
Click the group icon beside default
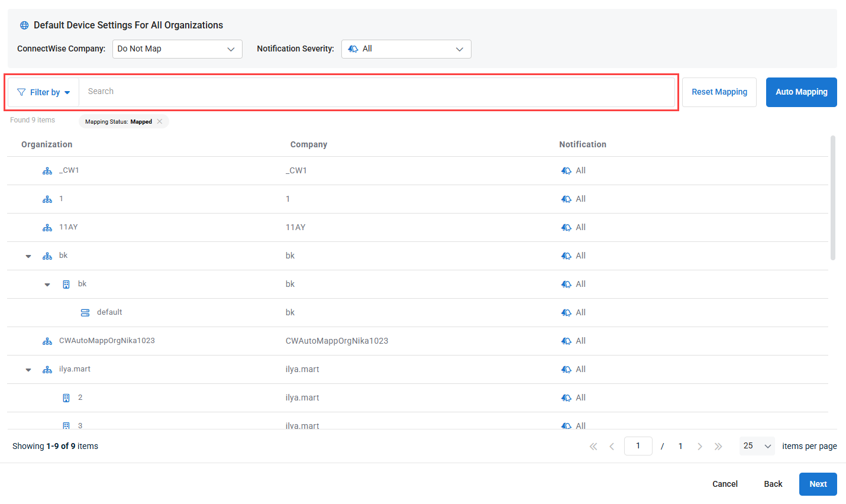(x=85, y=313)
